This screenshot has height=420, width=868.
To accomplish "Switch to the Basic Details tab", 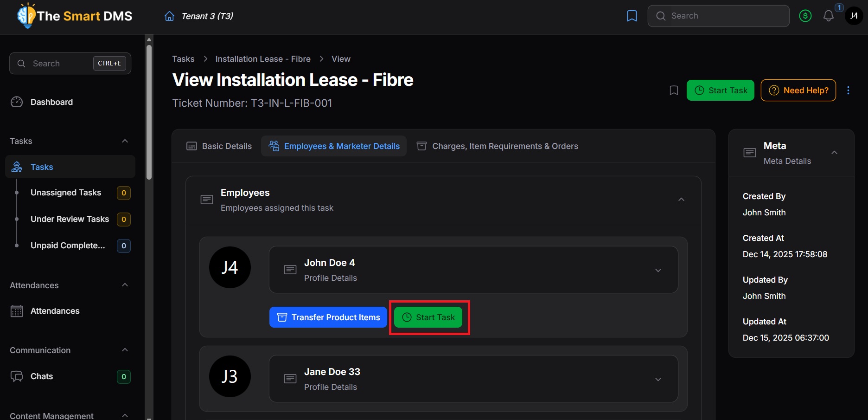I will click(219, 146).
